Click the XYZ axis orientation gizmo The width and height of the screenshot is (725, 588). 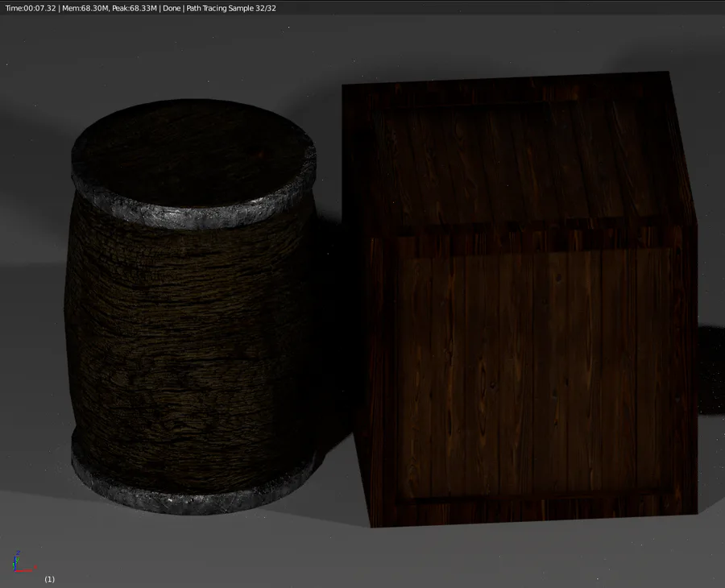click(x=23, y=561)
